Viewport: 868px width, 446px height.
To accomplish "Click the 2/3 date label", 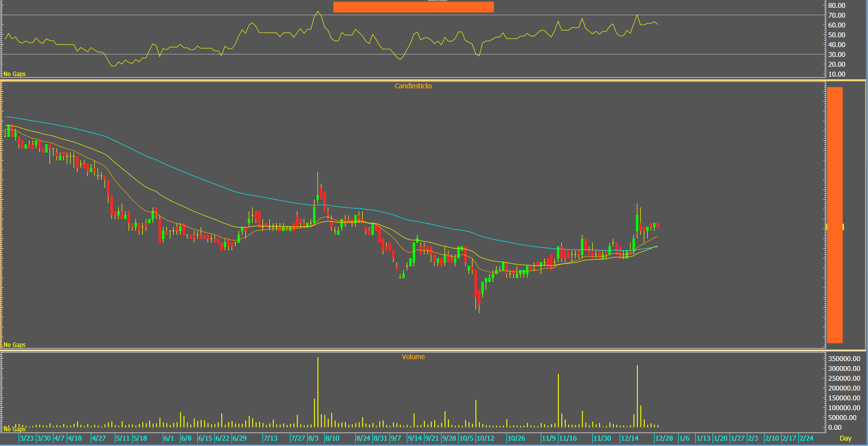I will tap(753, 438).
